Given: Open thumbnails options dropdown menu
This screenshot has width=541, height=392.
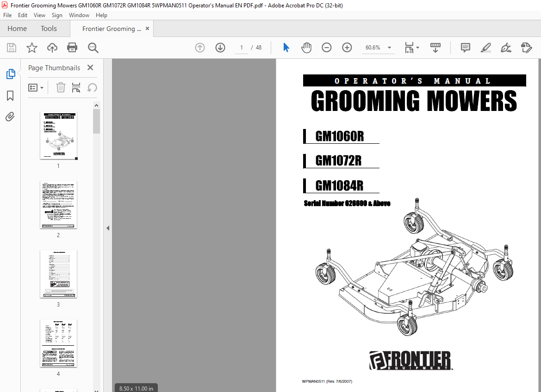Looking at the screenshot, I should click(36, 87).
